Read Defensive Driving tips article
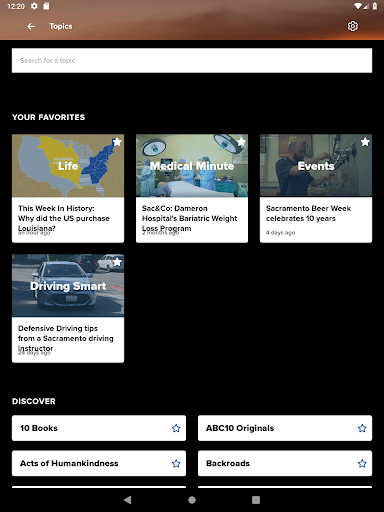The image size is (384, 512). 66,338
